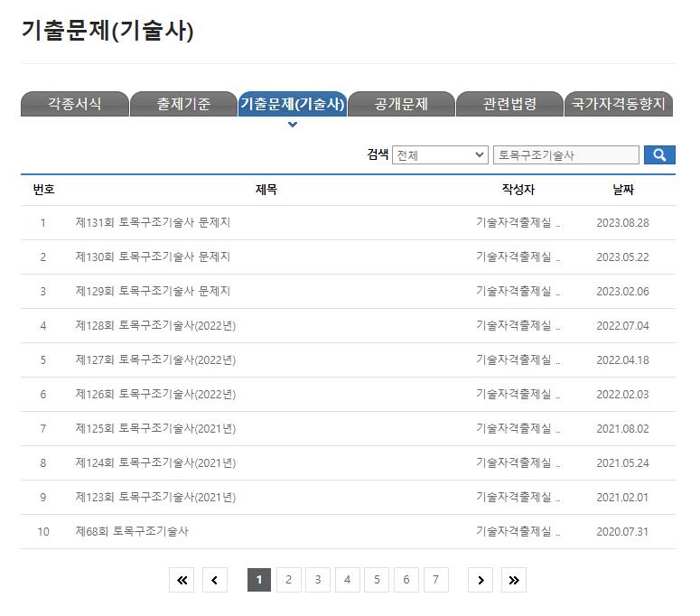700x616 pixels.
Task: Open the 공개문제 tab
Action: pos(401,104)
